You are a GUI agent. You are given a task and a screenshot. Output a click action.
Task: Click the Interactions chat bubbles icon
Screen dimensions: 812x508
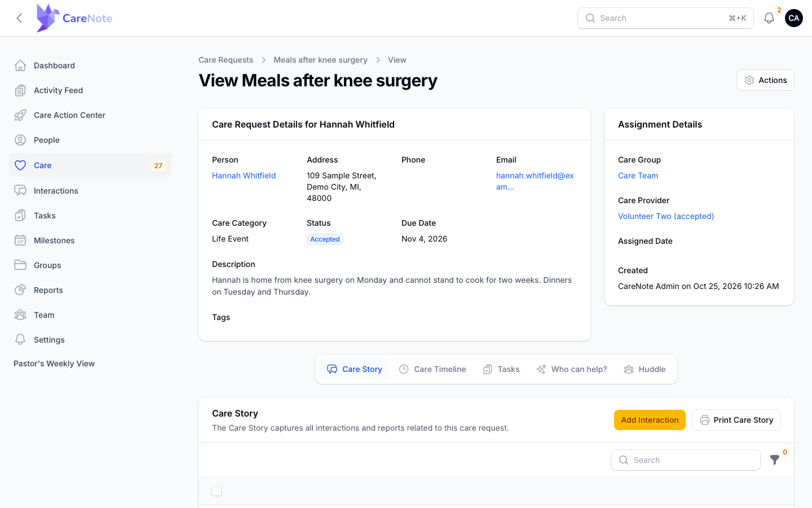pos(20,191)
